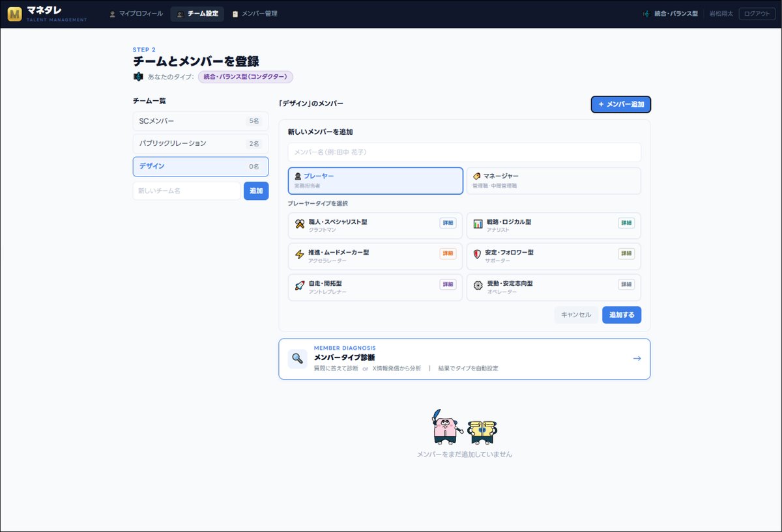
Task: Cancel with the キャンセル button
Action: (x=576, y=315)
